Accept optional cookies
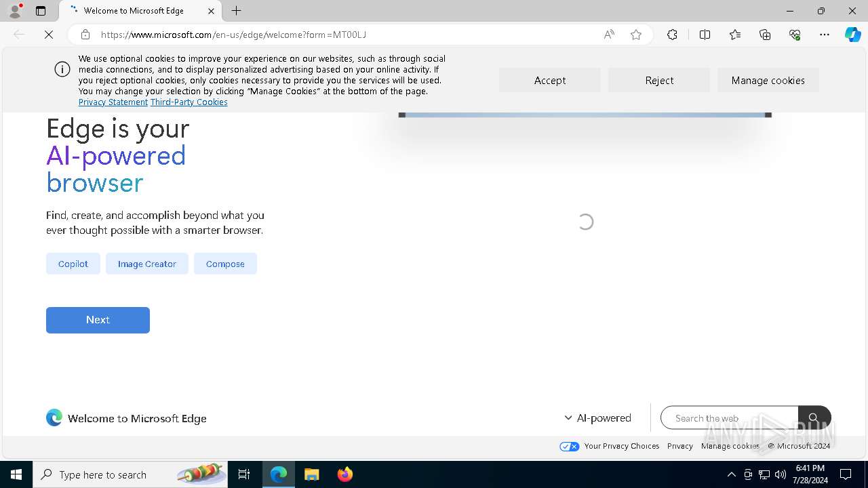868x488 pixels. [x=550, y=80]
